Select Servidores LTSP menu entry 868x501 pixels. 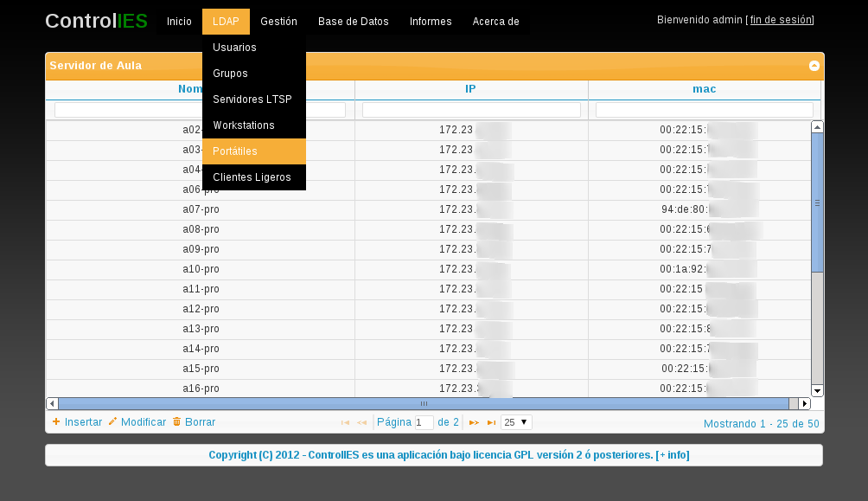tap(254, 100)
